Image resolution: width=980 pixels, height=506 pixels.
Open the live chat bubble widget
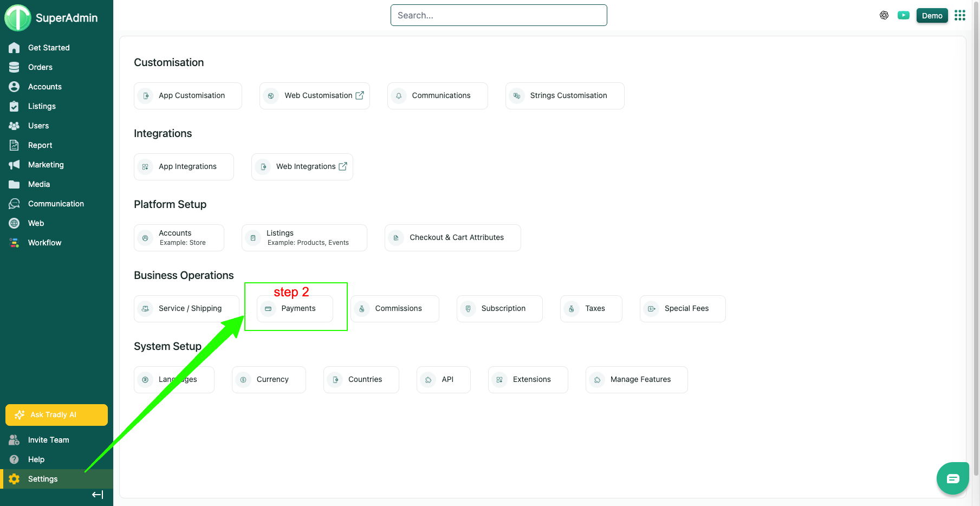point(952,478)
